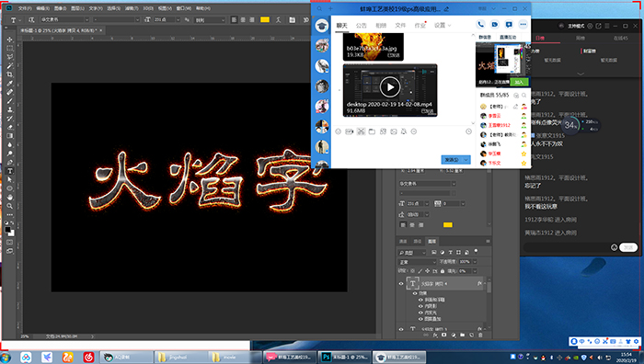The image size is (644, 364).
Task: Click yellow text color swatch in options bar
Action: (x=265, y=19)
